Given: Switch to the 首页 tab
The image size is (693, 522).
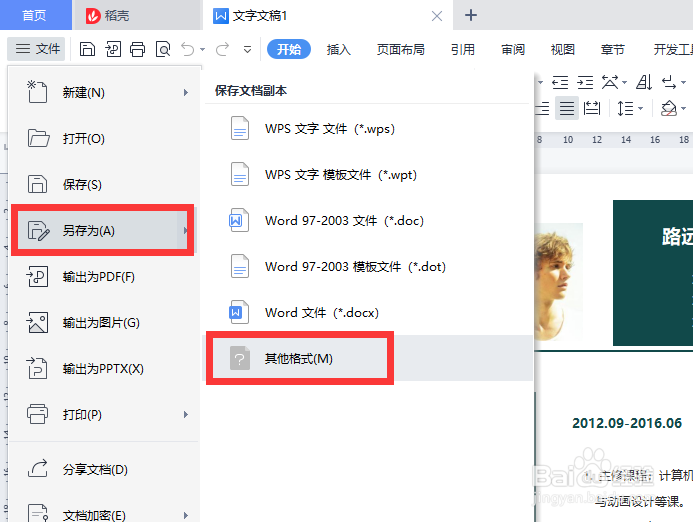Looking at the screenshot, I should [x=35, y=15].
